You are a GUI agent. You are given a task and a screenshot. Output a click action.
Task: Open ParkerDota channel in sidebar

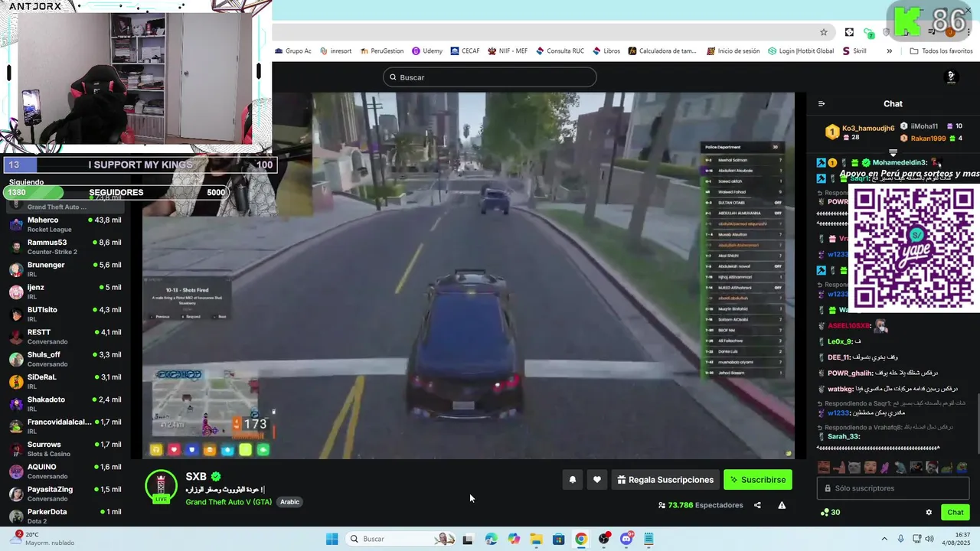click(x=65, y=516)
